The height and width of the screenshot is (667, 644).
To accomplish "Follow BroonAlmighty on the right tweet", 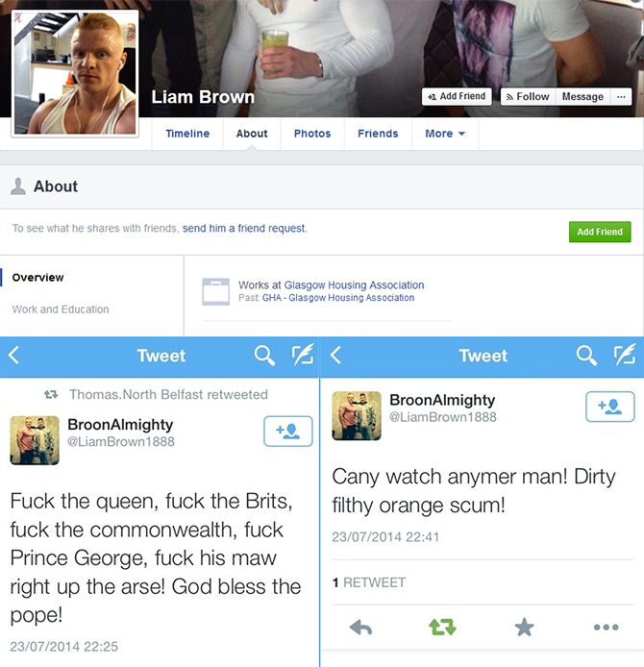I will (x=610, y=407).
